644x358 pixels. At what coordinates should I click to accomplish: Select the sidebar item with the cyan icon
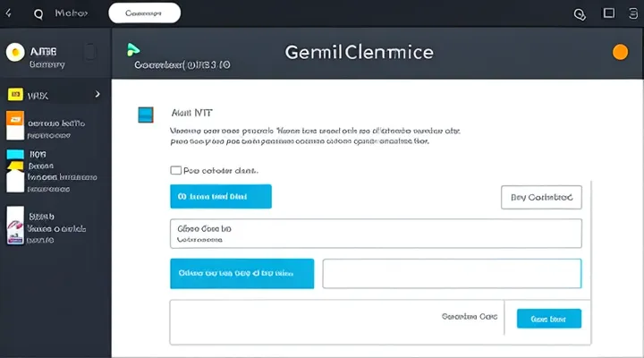coord(14,169)
